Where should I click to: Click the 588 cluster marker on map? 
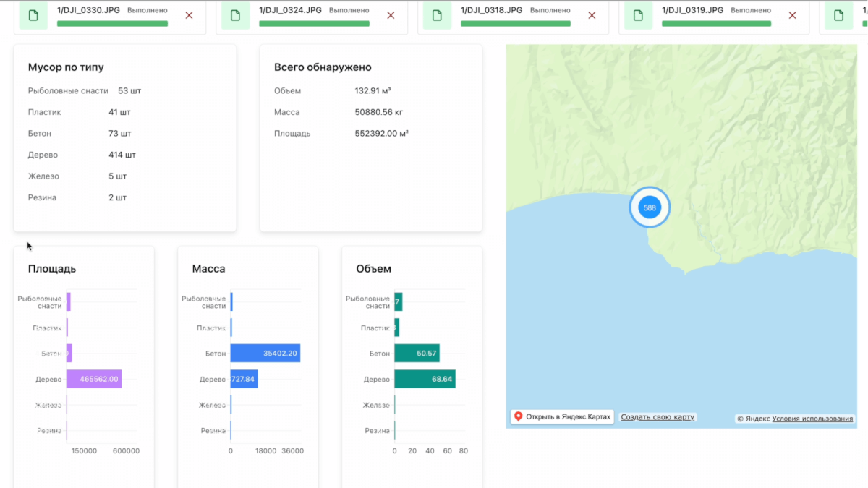click(650, 207)
